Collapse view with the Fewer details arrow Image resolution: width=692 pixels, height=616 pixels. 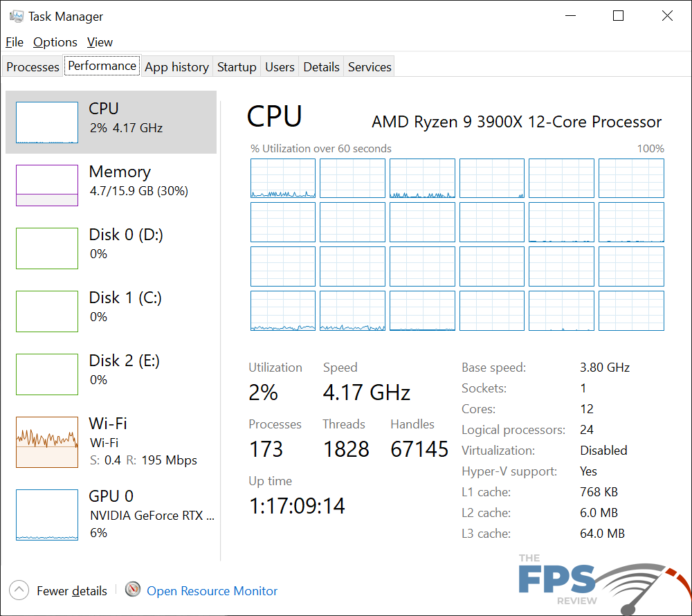pyautogui.click(x=19, y=590)
